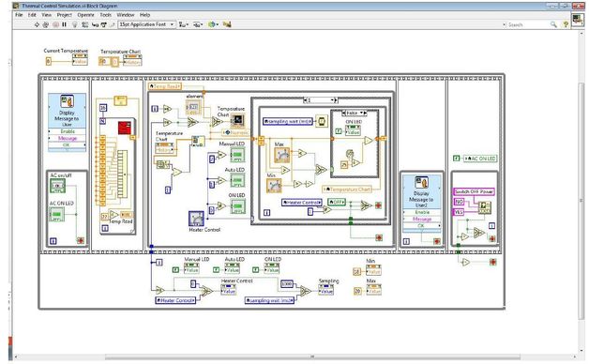
Task: Open the File menu
Action: click(x=19, y=15)
